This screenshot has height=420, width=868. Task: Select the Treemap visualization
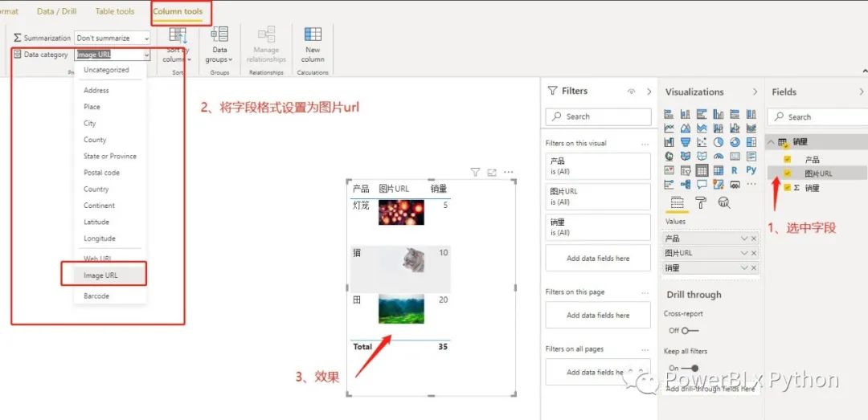[x=751, y=142]
